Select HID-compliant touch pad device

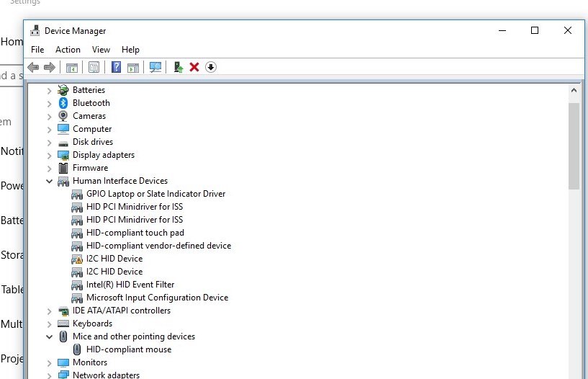pos(135,233)
